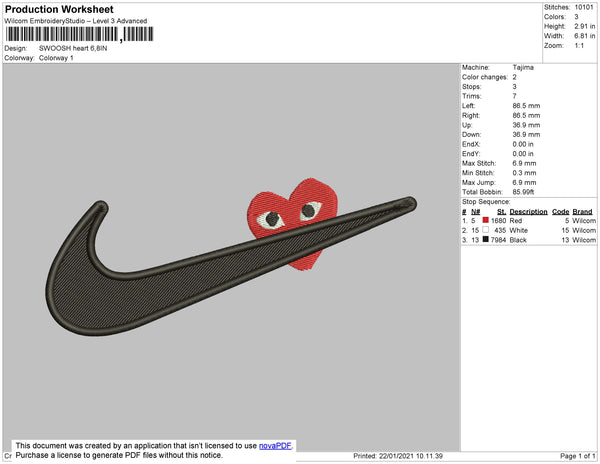Click the 'Max Jump:' label
The height and width of the screenshot is (464, 600).
[x=479, y=182]
